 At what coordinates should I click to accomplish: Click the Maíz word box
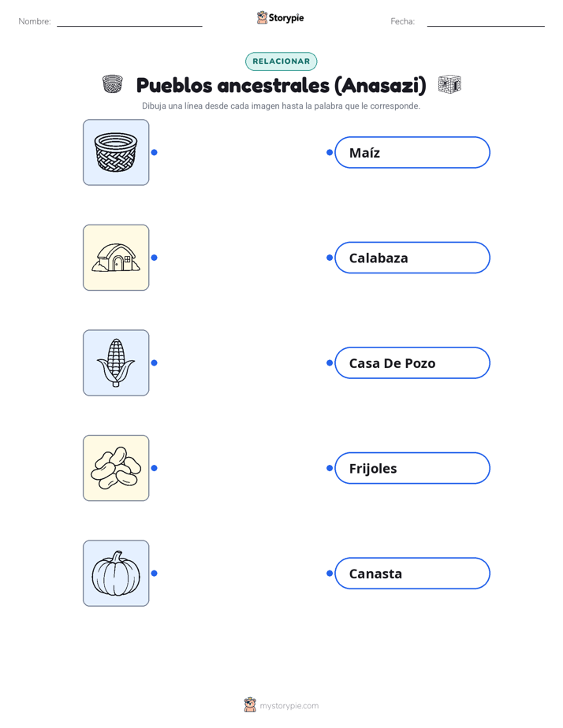(412, 152)
